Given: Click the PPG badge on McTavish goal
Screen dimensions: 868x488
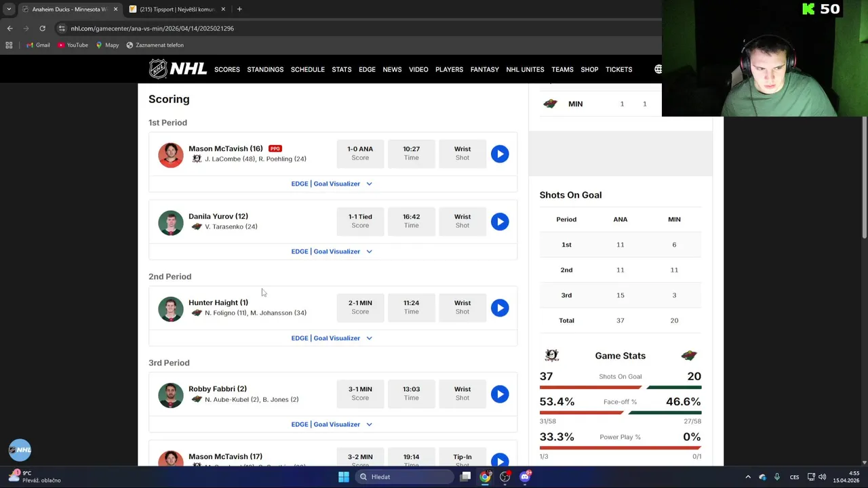Looking at the screenshot, I should [x=275, y=148].
